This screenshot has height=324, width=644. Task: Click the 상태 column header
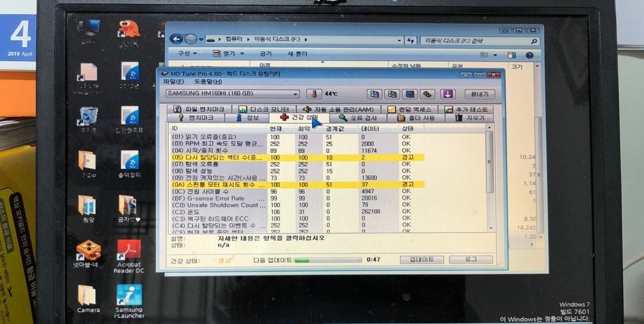(x=411, y=128)
